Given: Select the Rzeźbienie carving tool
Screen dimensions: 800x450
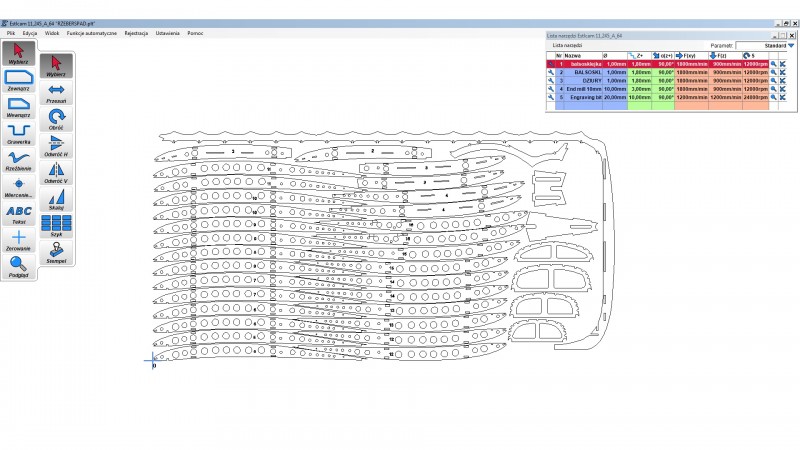Looking at the screenshot, I should pyautogui.click(x=19, y=160).
